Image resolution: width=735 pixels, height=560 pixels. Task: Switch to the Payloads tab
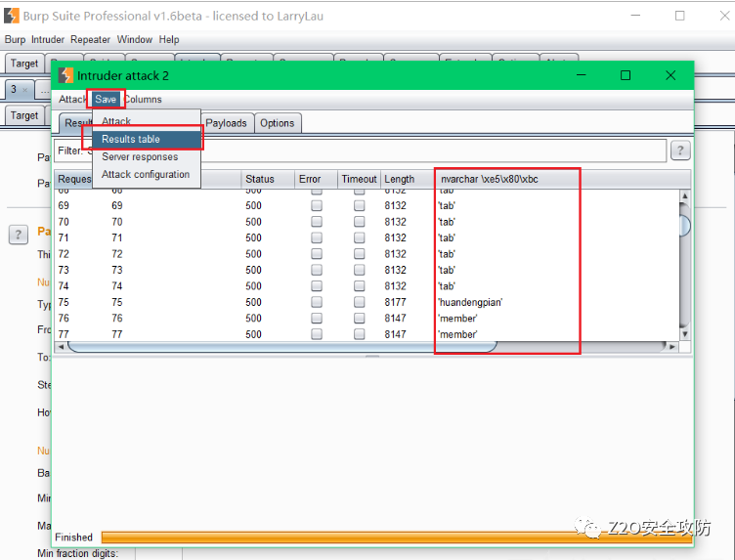tap(226, 123)
